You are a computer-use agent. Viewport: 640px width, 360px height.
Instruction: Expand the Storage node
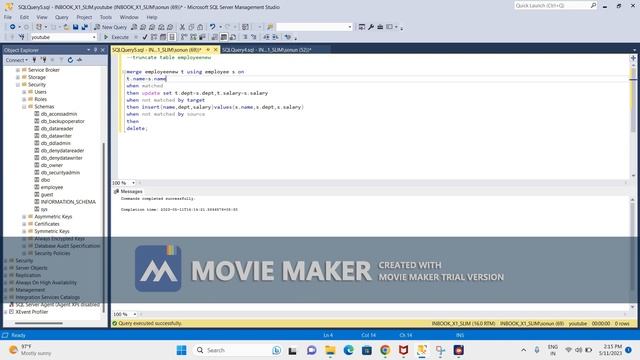click(x=18, y=77)
